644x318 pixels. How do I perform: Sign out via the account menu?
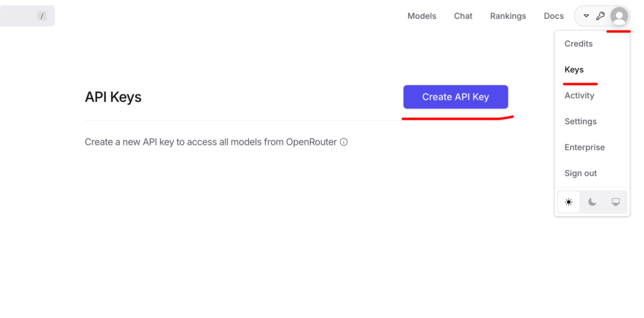point(580,173)
